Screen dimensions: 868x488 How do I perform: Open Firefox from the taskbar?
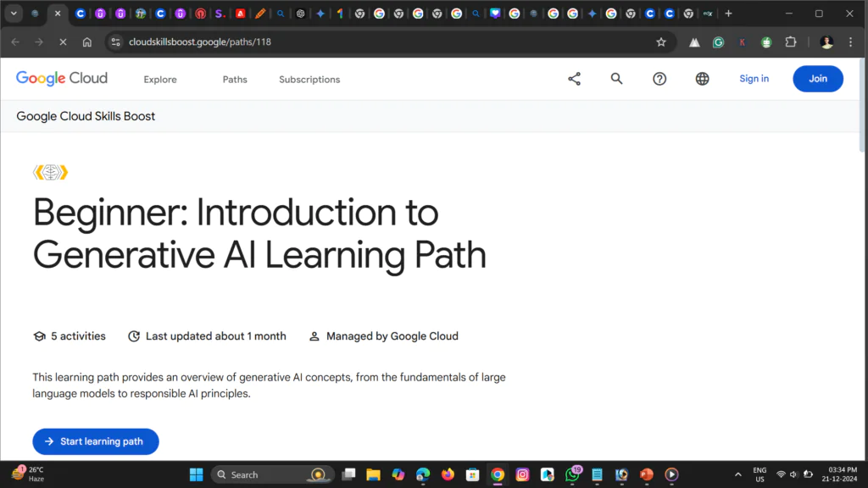448,474
